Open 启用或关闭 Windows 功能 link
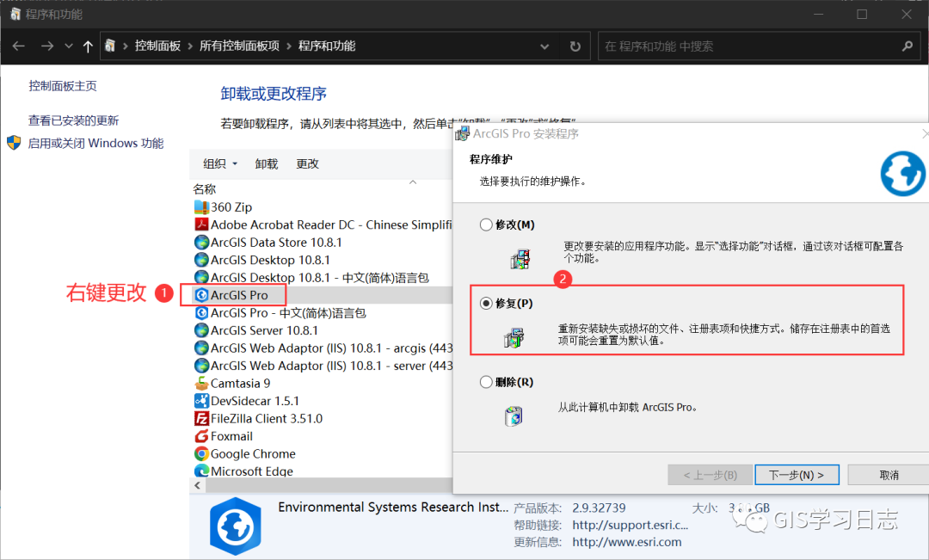The width and height of the screenshot is (929, 560). point(96,144)
